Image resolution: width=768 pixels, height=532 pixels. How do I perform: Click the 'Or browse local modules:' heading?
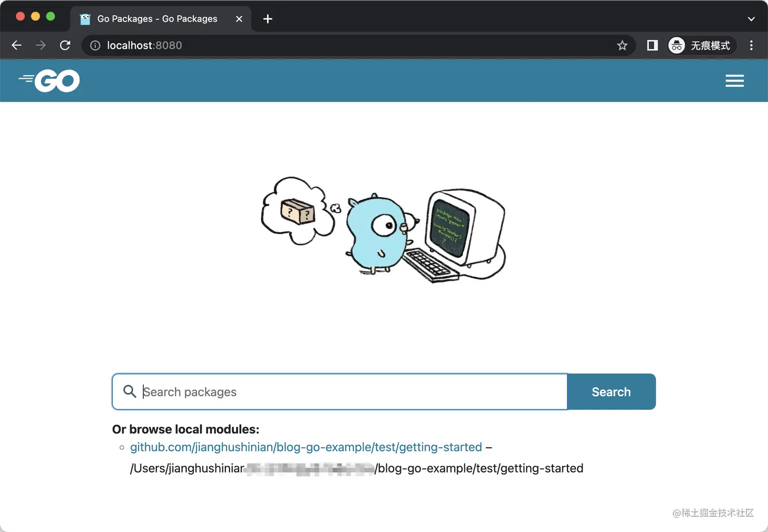185,429
